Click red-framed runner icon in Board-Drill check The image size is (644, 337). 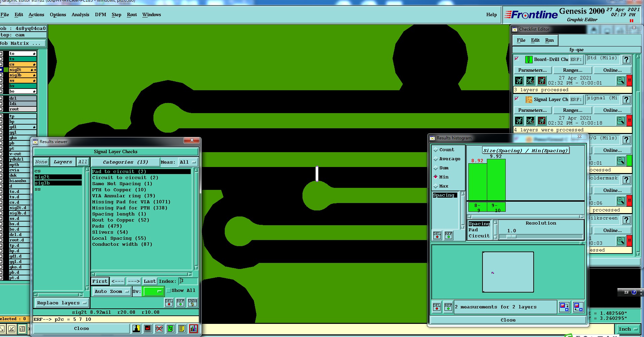[542, 80]
